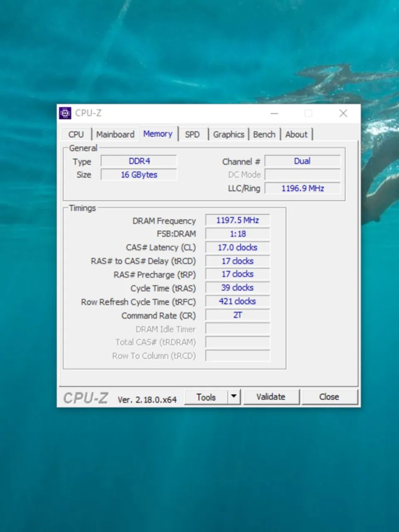Switch to the Graphics tab
399x532 pixels.
229,135
